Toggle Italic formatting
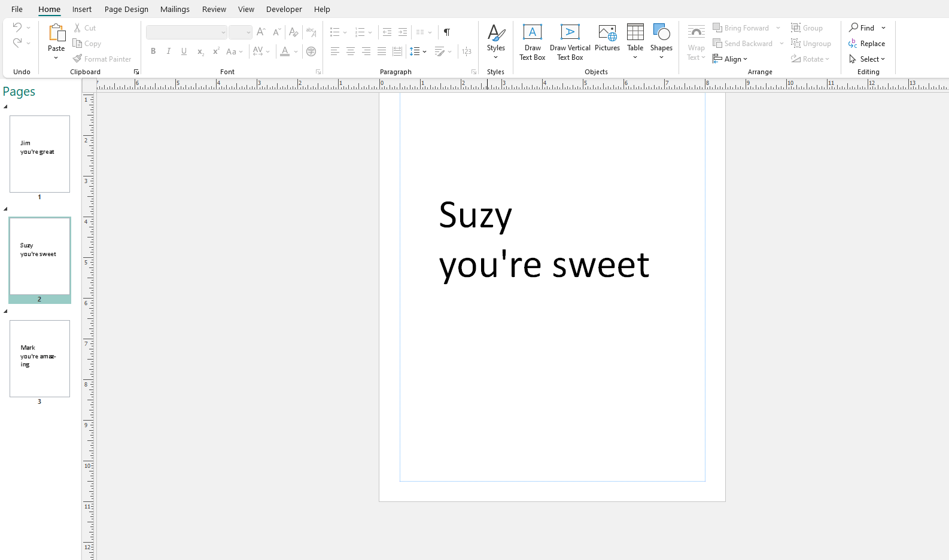The height and width of the screenshot is (560, 949). click(x=169, y=51)
